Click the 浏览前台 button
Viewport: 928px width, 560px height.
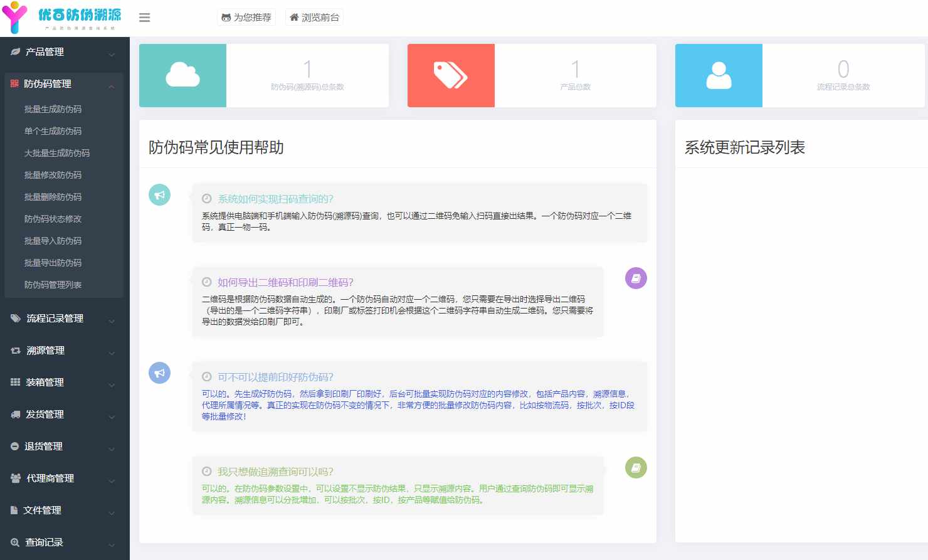pyautogui.click(x=314, y=18)
